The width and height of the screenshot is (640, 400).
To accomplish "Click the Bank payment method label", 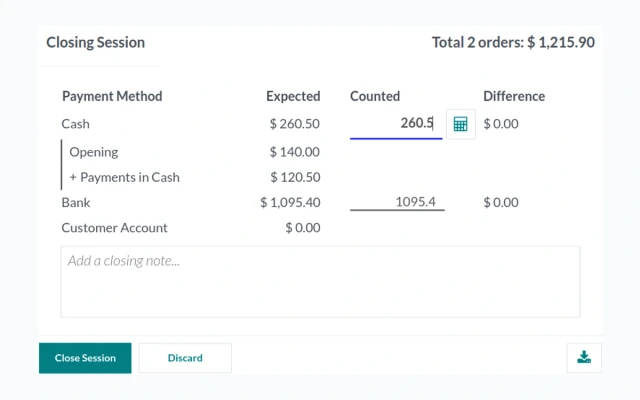I will click(76, 202).
